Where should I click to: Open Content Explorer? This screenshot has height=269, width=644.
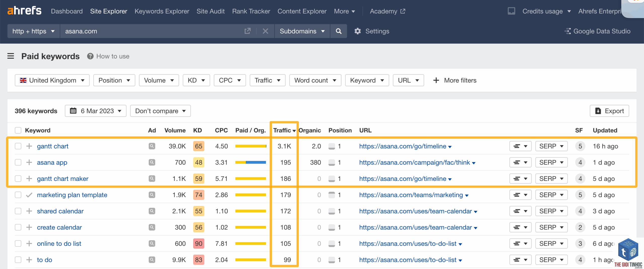point(302,11)
